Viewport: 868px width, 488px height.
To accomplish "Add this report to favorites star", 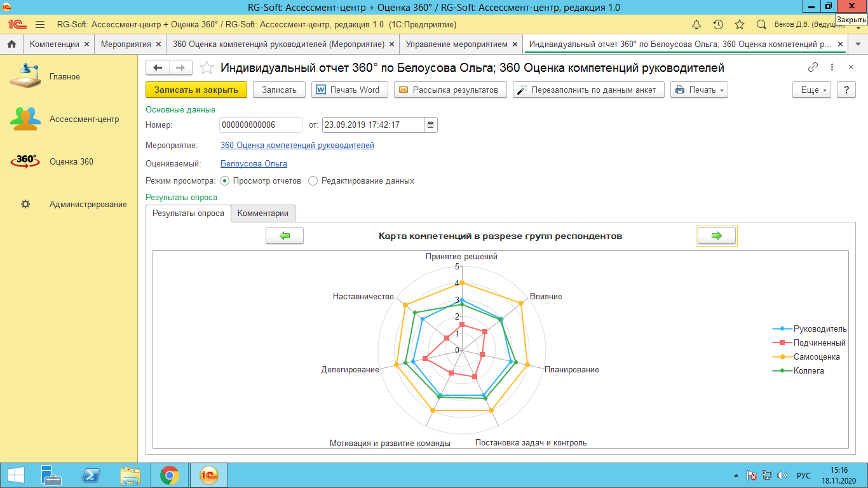I will click(207, 68).
